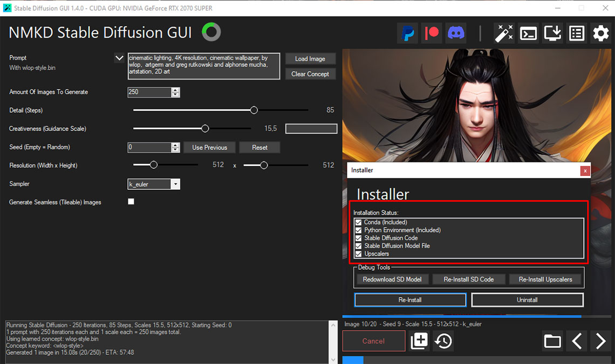Open the magic wand post-processing tools
Screen dimensions: 615x364
coord(504,33)
